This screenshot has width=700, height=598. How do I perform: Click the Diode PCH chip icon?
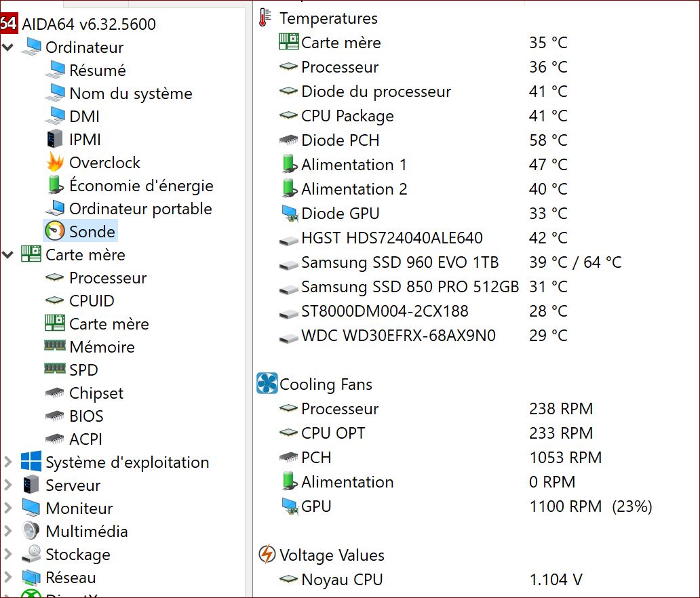[x=288, y=140]
